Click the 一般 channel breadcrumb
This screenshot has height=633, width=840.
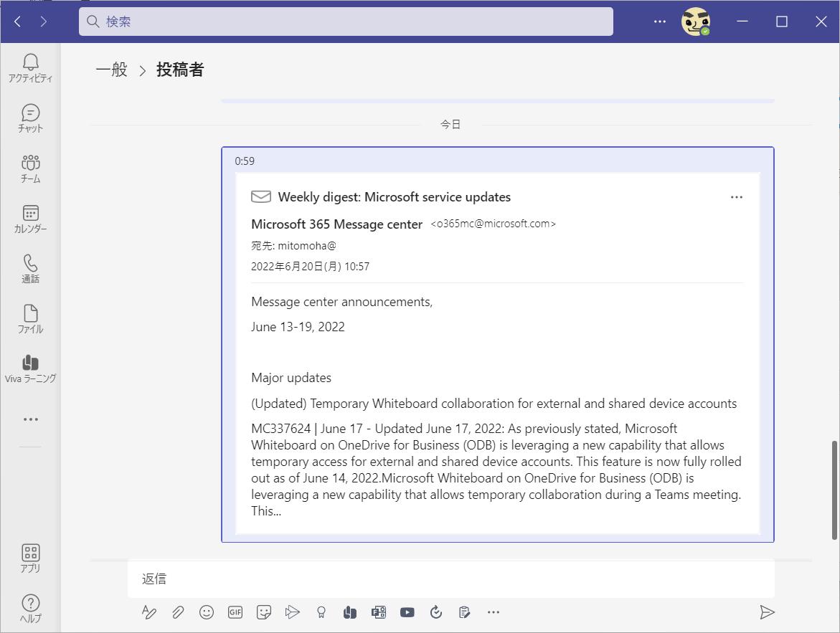[111, 70]
